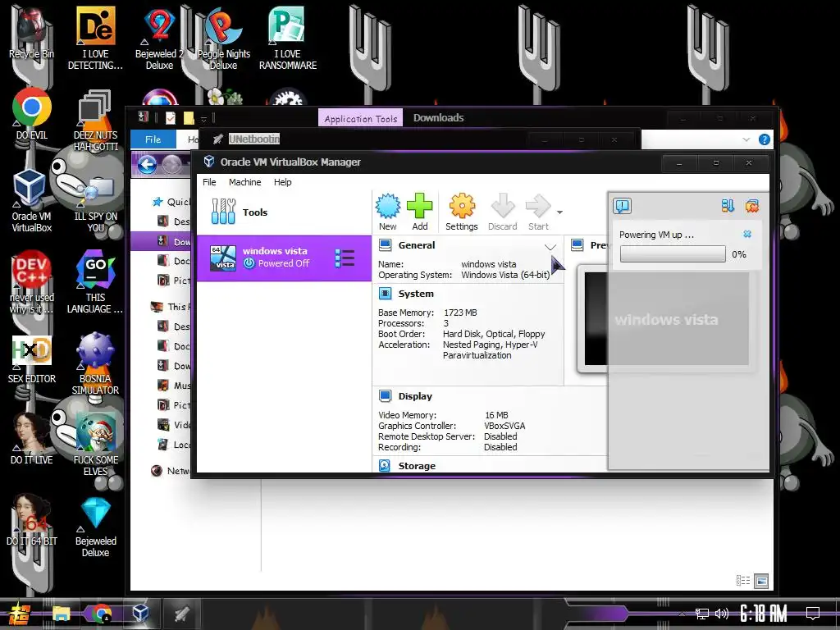Click the System section header
This screenshot has height=630, width=840.
pos(416,294)
